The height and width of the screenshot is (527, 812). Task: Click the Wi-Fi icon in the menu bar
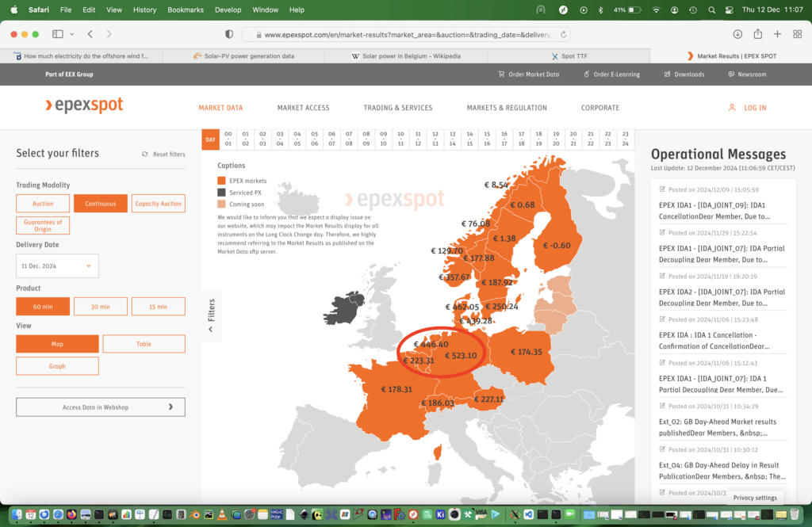pos(656,10)
